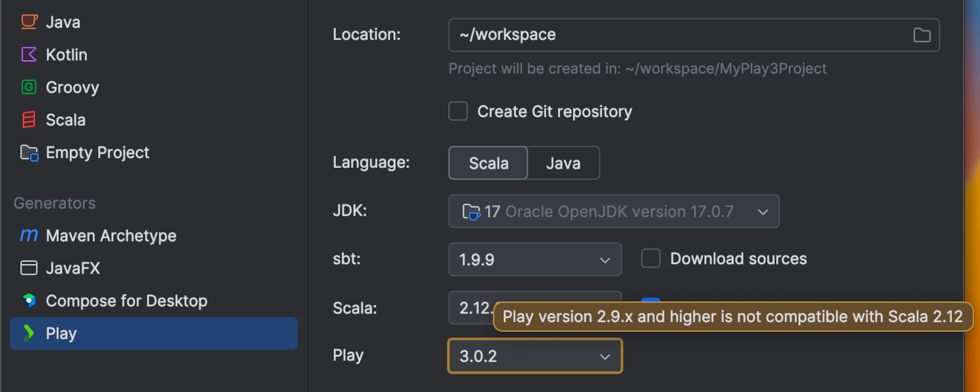Click the JavaFX window icon
Image resolution: width=980 pixels, height=392 pixels.
(29, 268)
